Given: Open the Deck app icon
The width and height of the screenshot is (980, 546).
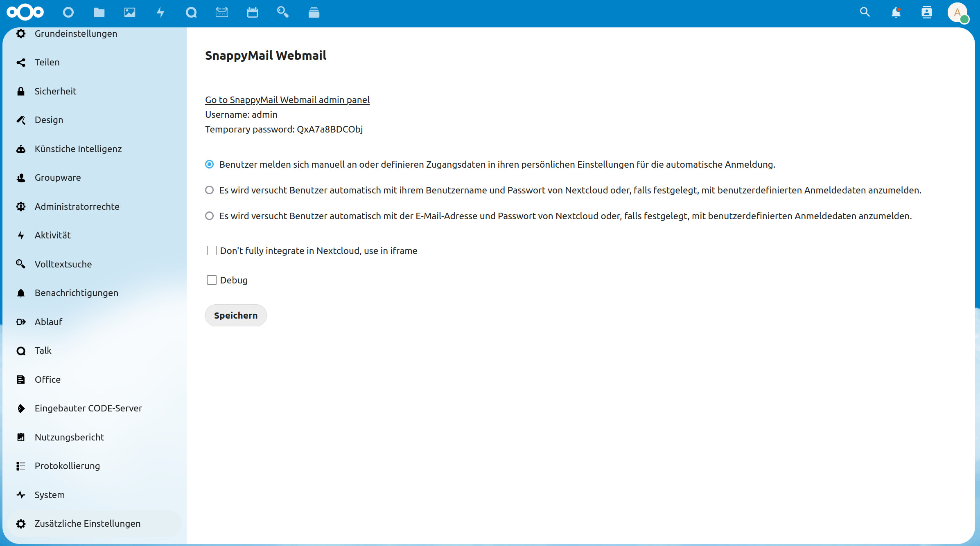Looking at the screenshot, I should tap(314, 12).
